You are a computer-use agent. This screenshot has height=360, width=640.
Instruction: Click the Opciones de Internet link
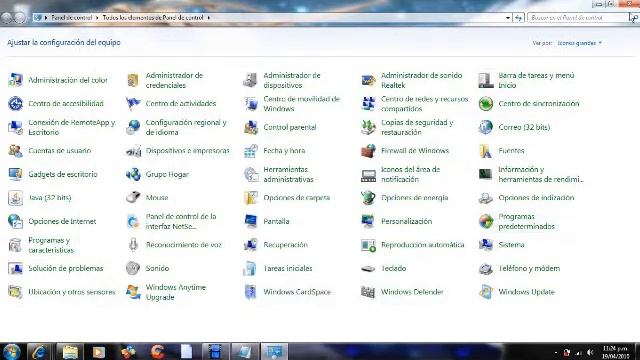[x=62, y=221]
